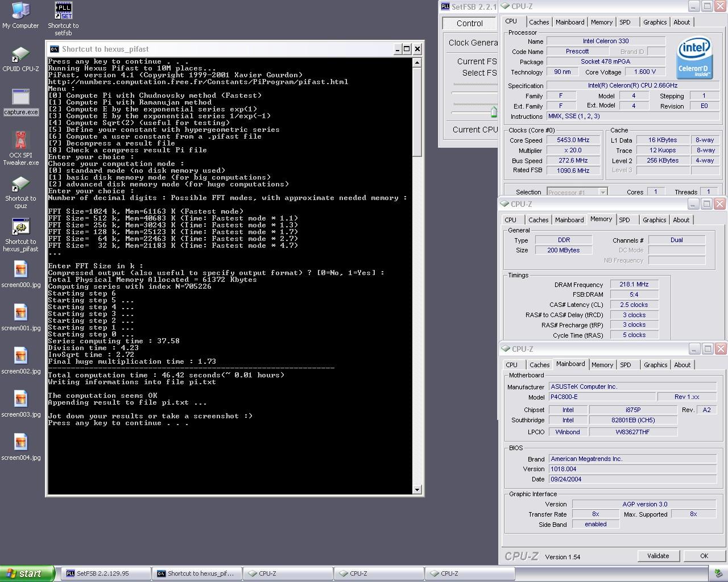This screenshot has width=728, height=582.
Task: Open OCX SPI Tweaker.exe icon
Action: (20, 148)
